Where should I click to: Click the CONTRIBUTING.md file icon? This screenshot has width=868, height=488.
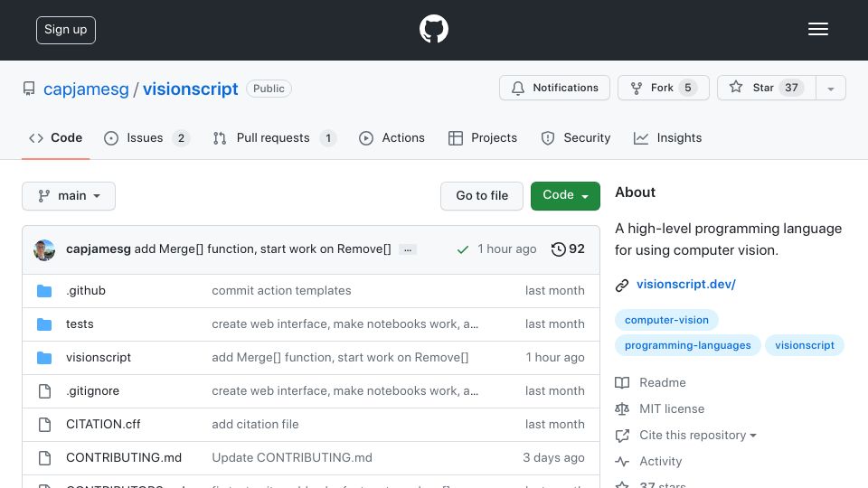click(45, 458)
